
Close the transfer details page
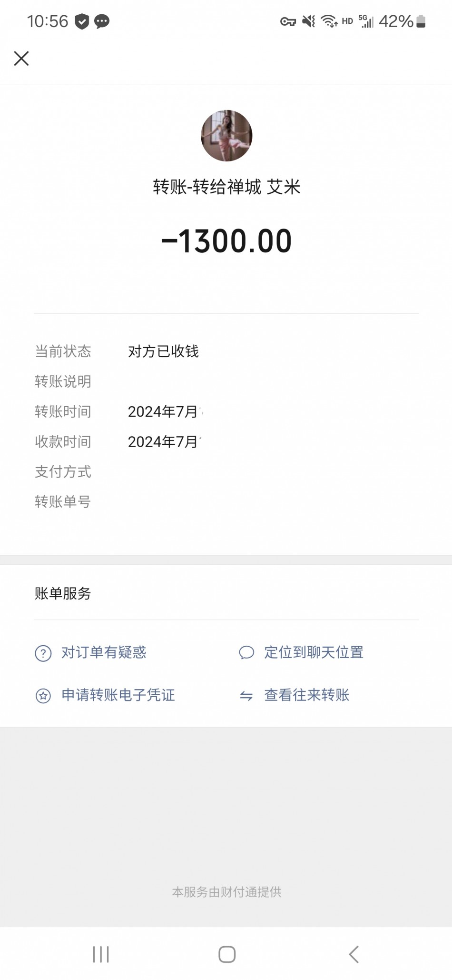(21, 59)
